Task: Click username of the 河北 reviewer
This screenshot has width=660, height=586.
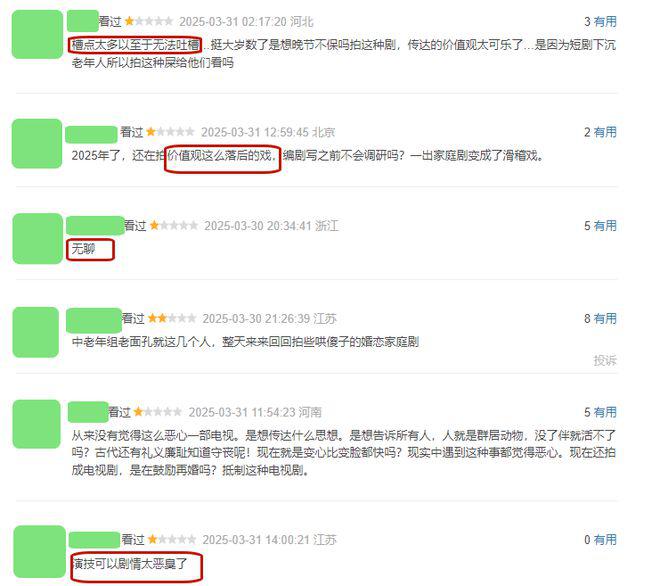Action: point(83,21)
